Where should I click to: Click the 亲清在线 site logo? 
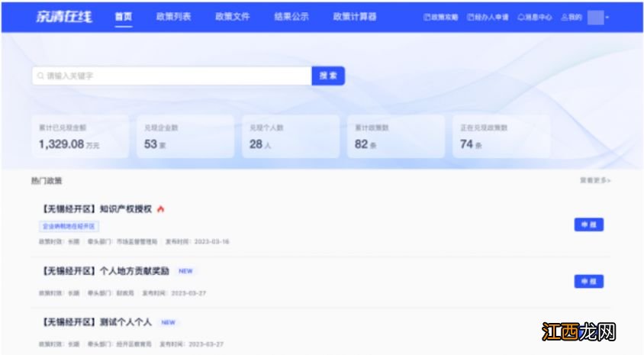(64, 17)
